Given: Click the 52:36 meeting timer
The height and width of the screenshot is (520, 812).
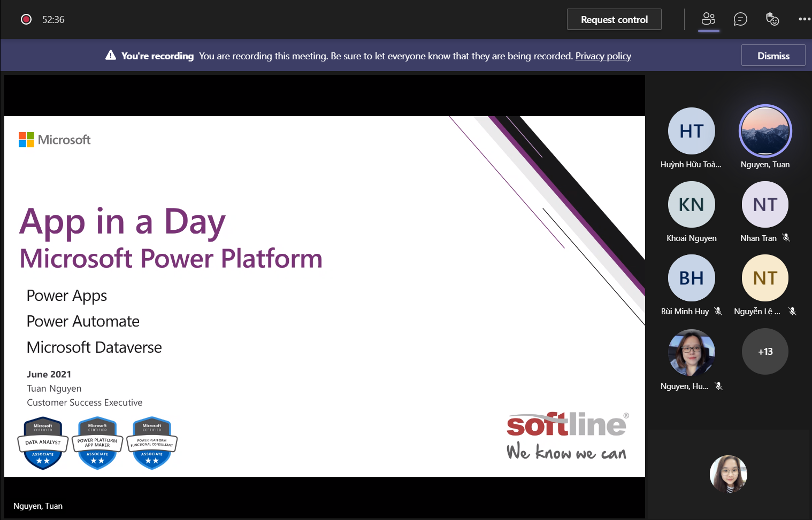Looking at the screenshot, I should click(x=53, y=20).
